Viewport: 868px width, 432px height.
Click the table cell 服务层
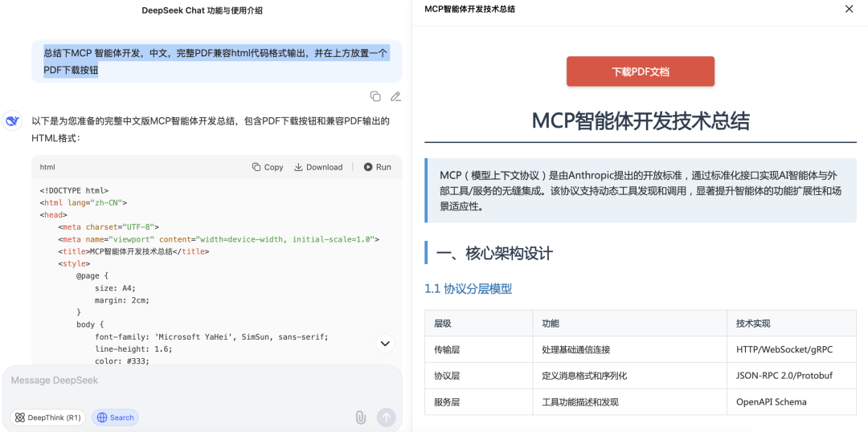click(x=448, y=401)
